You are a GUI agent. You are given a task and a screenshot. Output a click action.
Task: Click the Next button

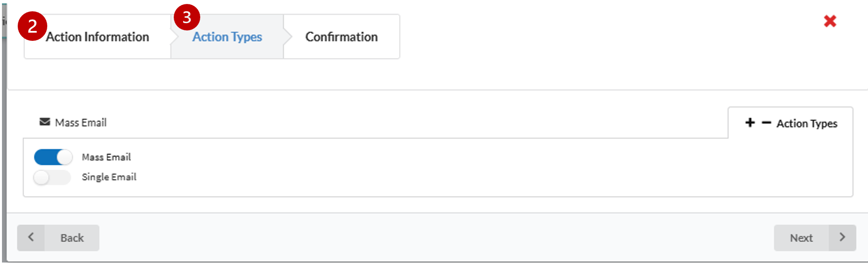(801, 238)
